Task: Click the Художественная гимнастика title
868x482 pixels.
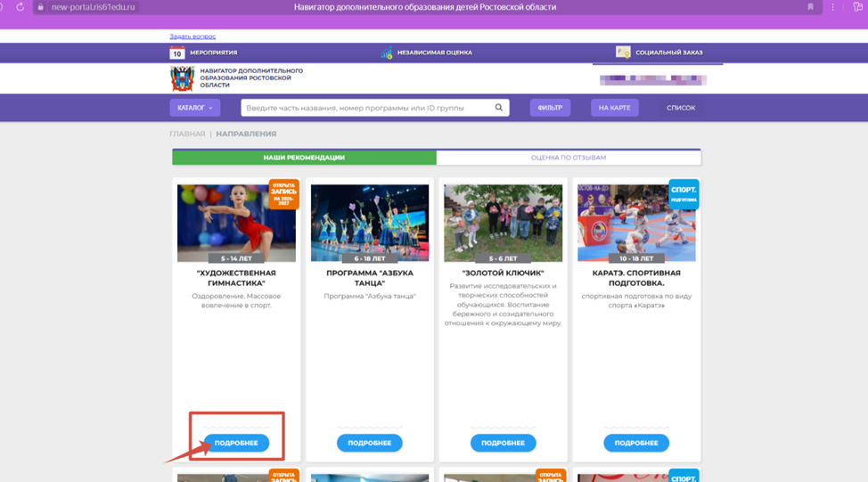Action: pos(236,278)
